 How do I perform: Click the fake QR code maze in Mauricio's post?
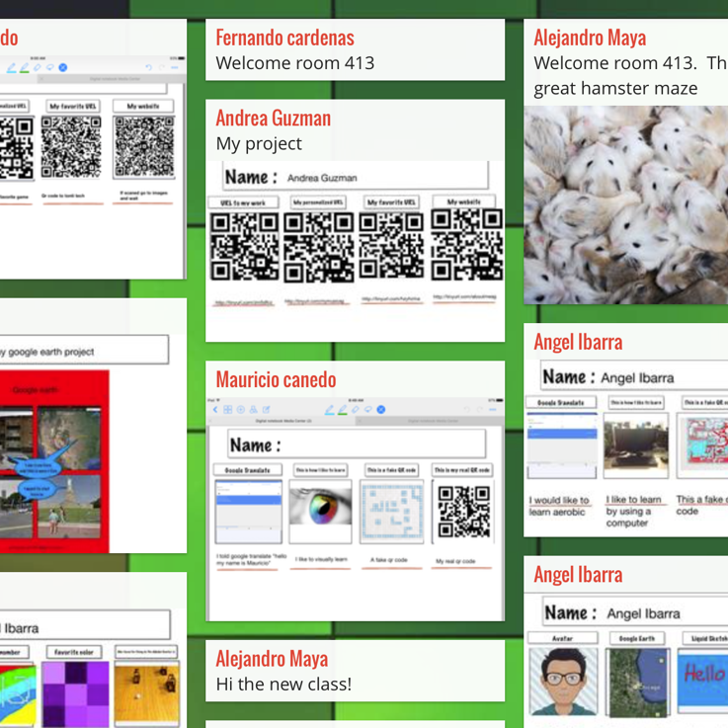click(x=391, y=512)
